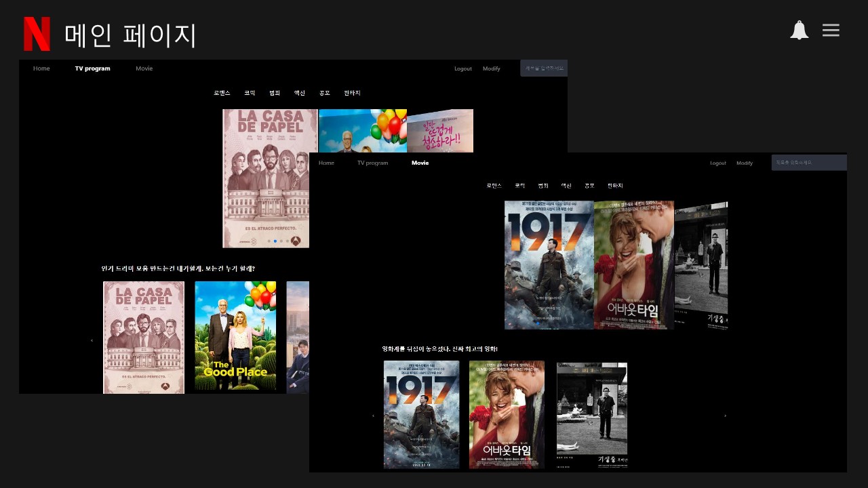
Task: Open 기생충 thumbnail in movie row
Action: (x=592, y=415)
